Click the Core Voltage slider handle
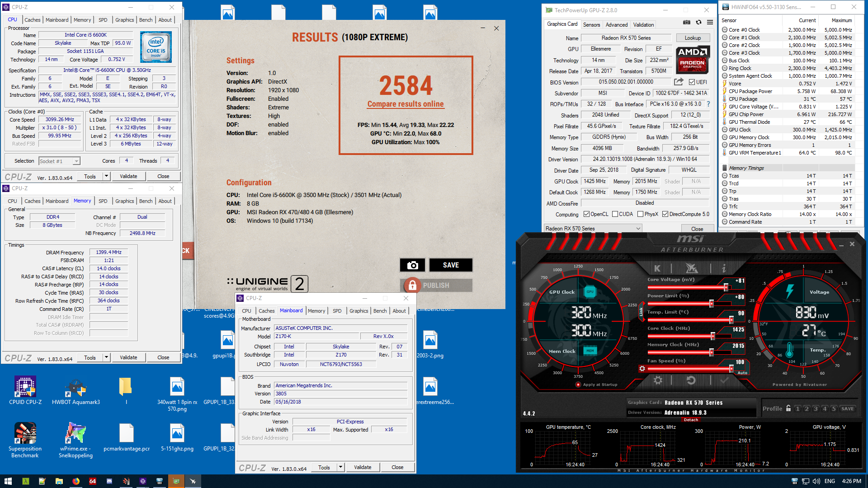The image size is (868, 488). [x=726, y=287]
